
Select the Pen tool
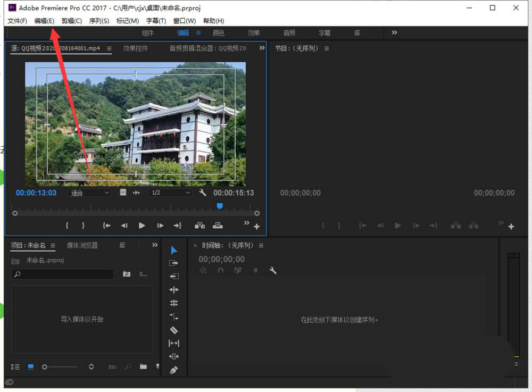(173, 370)
